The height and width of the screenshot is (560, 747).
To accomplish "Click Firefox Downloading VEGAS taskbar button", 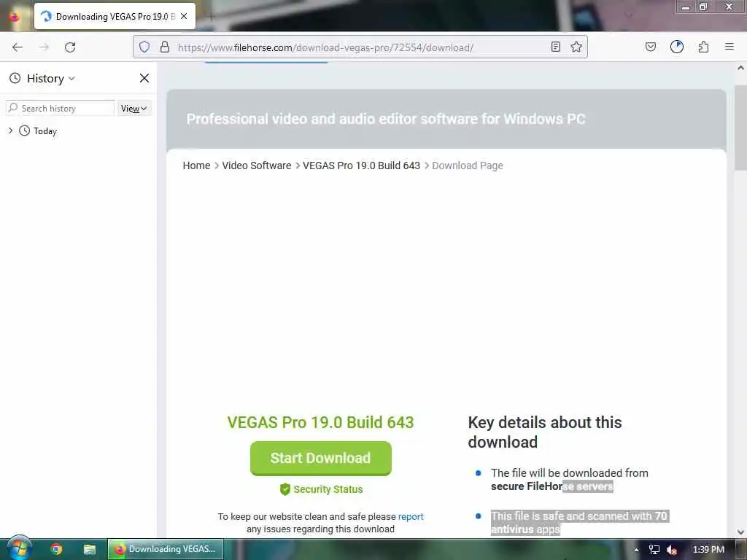I will 166,549.
